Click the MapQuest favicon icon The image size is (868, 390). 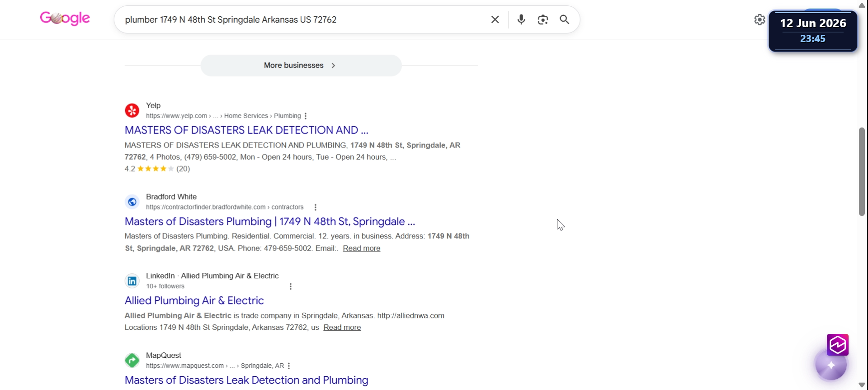132,361
